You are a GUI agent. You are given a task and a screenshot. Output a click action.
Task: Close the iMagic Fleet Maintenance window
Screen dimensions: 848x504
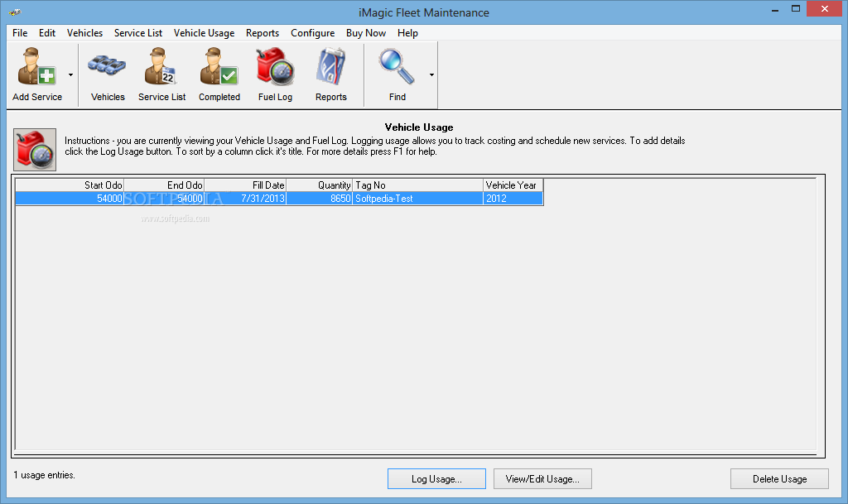click(x=825, y=9)
